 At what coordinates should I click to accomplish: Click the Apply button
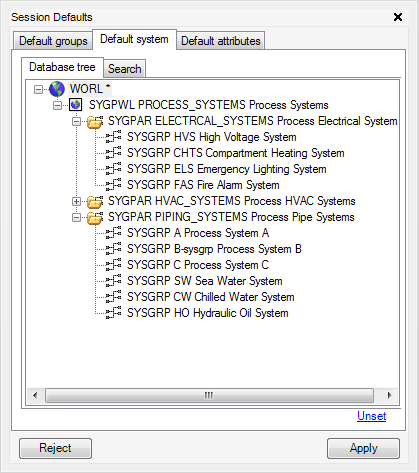pos(363,448)
